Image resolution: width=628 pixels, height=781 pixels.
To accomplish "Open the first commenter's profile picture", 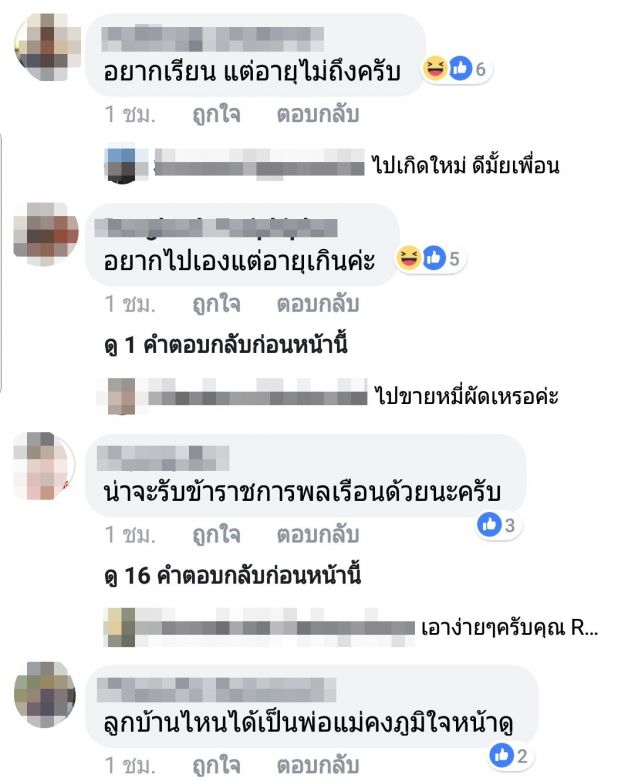I will 47,46.
